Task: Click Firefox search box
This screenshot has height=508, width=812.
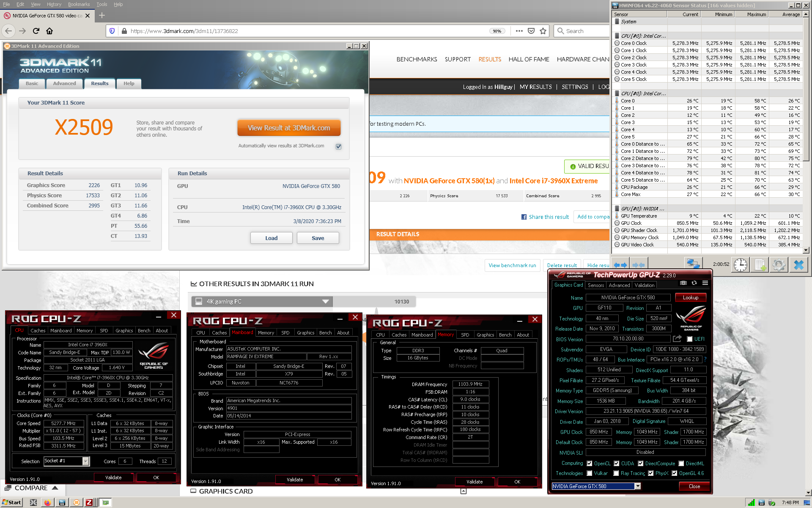Action: pos(581,31)
